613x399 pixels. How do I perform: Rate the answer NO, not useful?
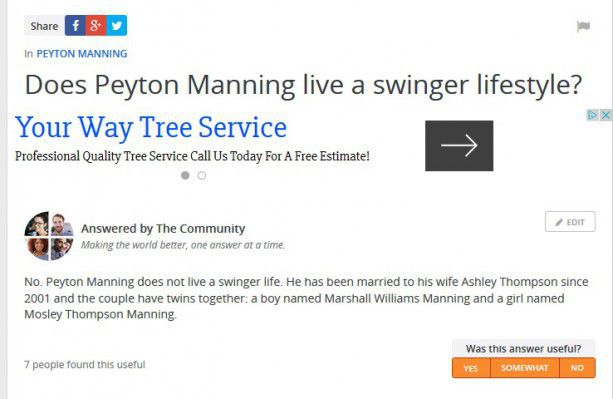point(577,368)
